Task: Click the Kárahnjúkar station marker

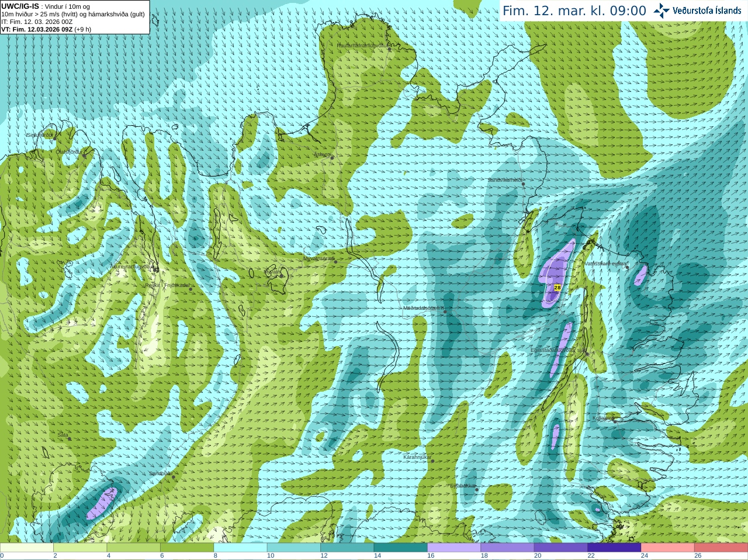Action: (432, 461)
